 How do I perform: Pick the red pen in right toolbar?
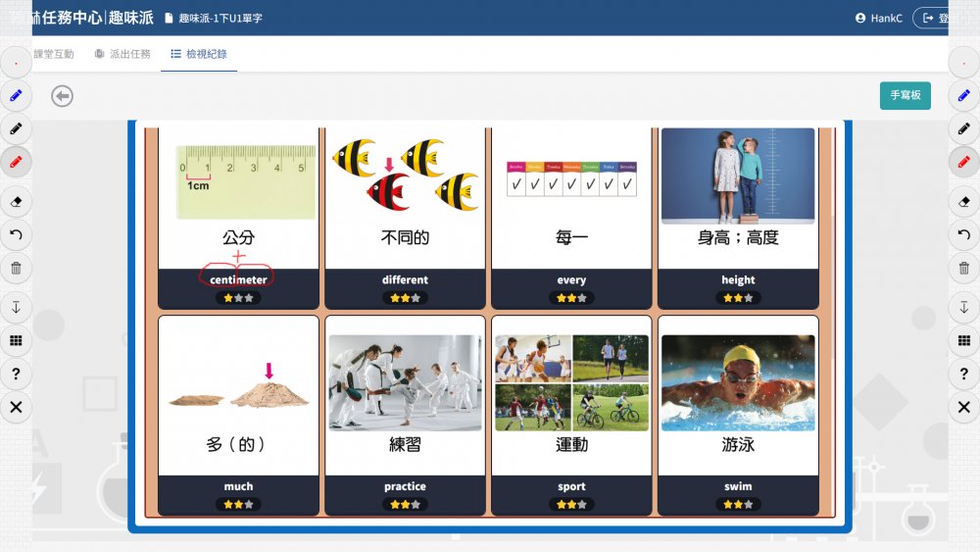(964, 162)
